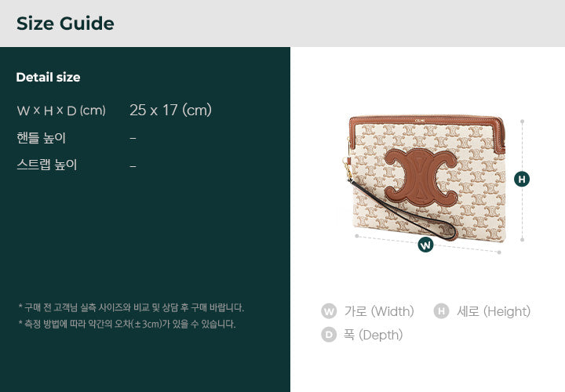The image size is (565, 392).
Task: Select the Detail size section heading
Action: [48, 77]
